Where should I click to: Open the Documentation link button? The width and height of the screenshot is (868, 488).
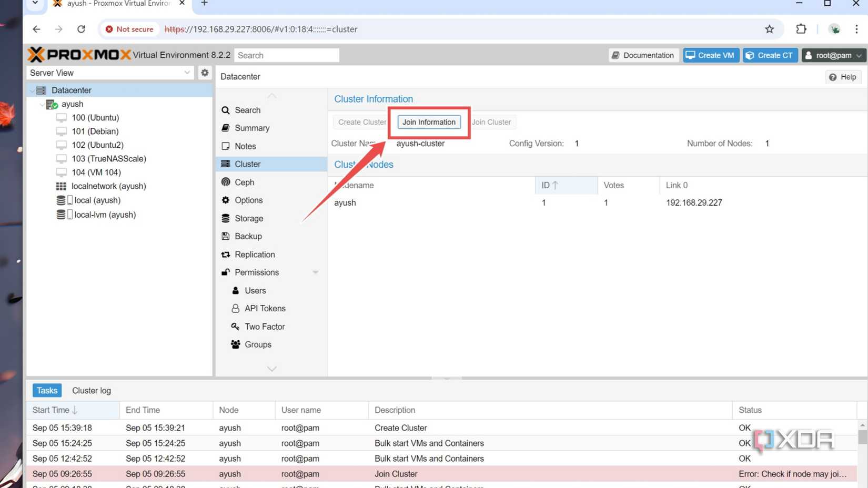click(643, 55)
